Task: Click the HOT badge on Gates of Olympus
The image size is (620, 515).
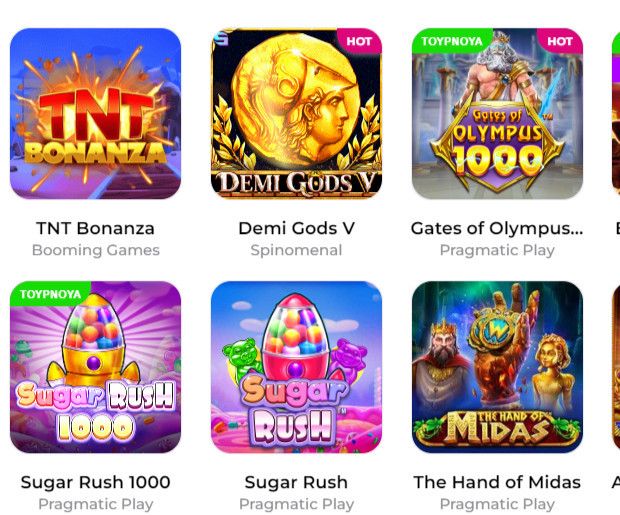Action: (x=560, y=41)
